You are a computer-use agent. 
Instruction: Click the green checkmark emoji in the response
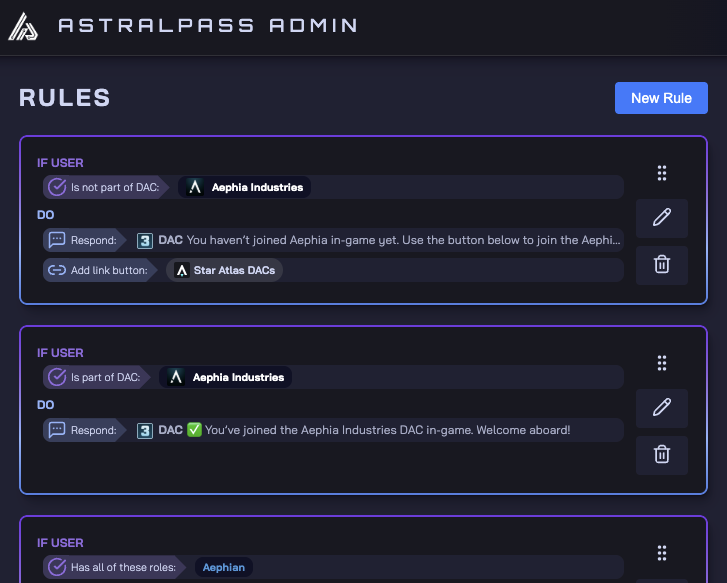(194, 430)
